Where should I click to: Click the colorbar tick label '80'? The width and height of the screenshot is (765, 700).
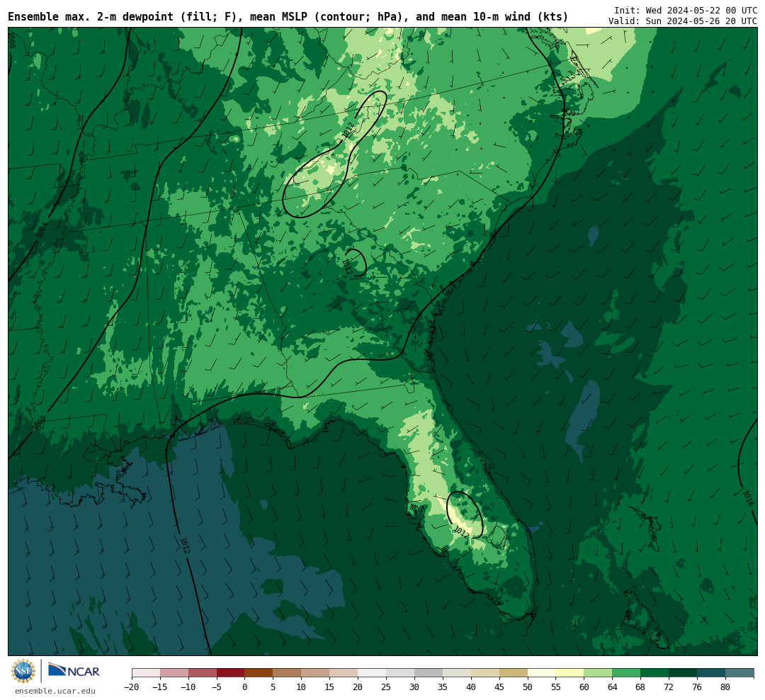(726, 687)
